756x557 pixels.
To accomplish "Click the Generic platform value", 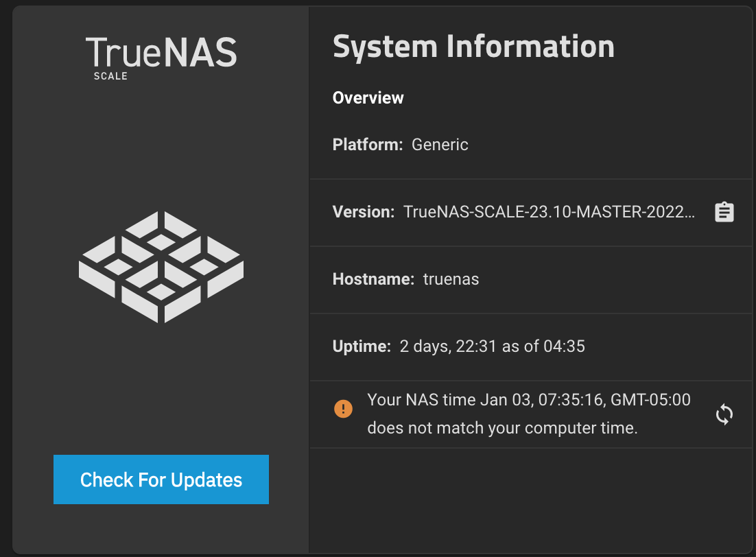I will (440, 145).
